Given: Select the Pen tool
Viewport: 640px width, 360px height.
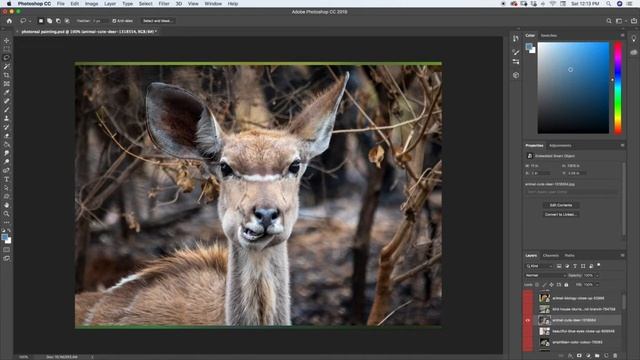Looking at the screenshot, I should click(x=7, y=170).
